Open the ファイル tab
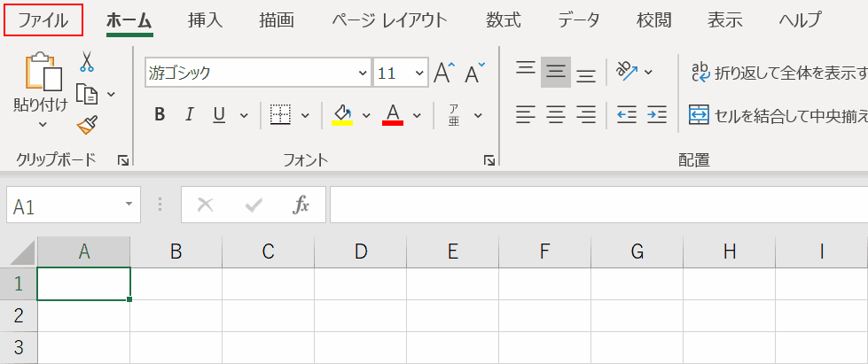Image resolution: width=868 pixels, height=364 pixels. tap(43, 19)
